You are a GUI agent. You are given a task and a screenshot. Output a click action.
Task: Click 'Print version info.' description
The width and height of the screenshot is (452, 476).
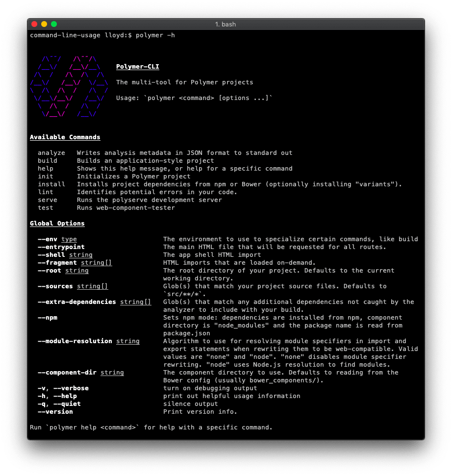tap(200, 412)
